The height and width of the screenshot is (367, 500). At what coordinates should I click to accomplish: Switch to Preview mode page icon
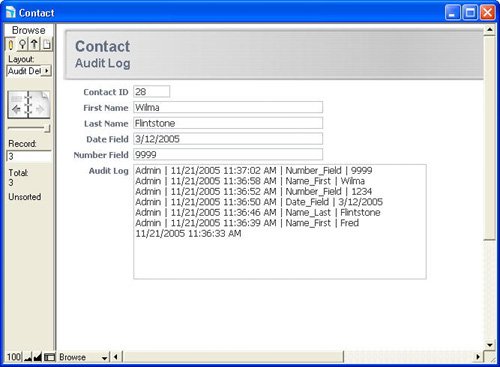tap(47, 44)
